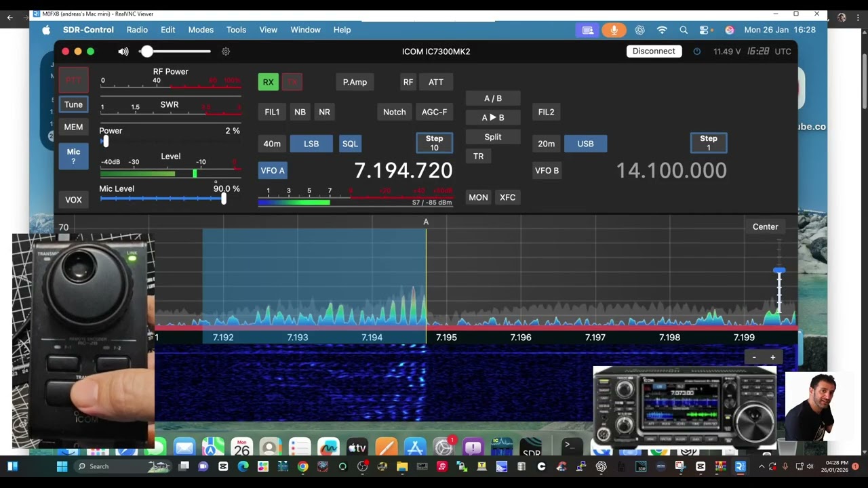Click the Mic Level slider handle
Screen dimensions: 868x488
[x=223, y=199]
